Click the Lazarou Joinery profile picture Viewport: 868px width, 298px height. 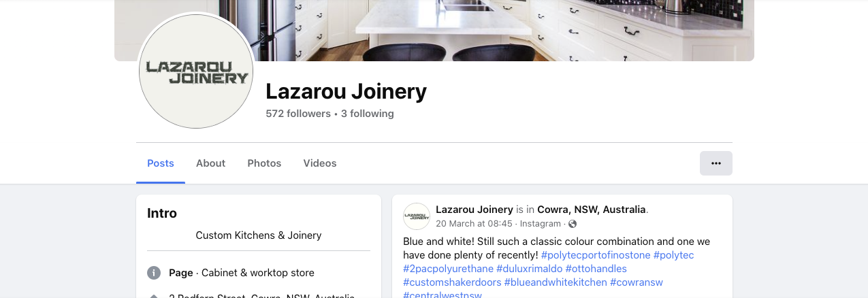click(x=196, y=71)
